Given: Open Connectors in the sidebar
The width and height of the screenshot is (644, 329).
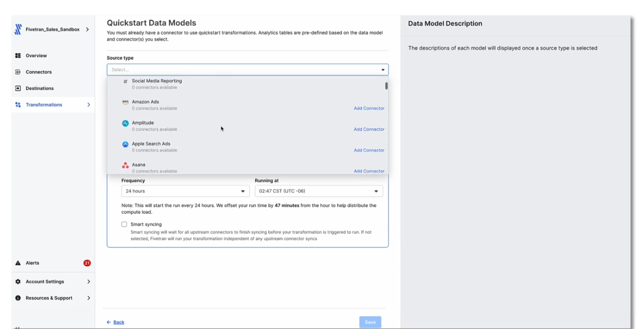Looking at the screenshot, I should pyautogui.click(x=38, y=72).
